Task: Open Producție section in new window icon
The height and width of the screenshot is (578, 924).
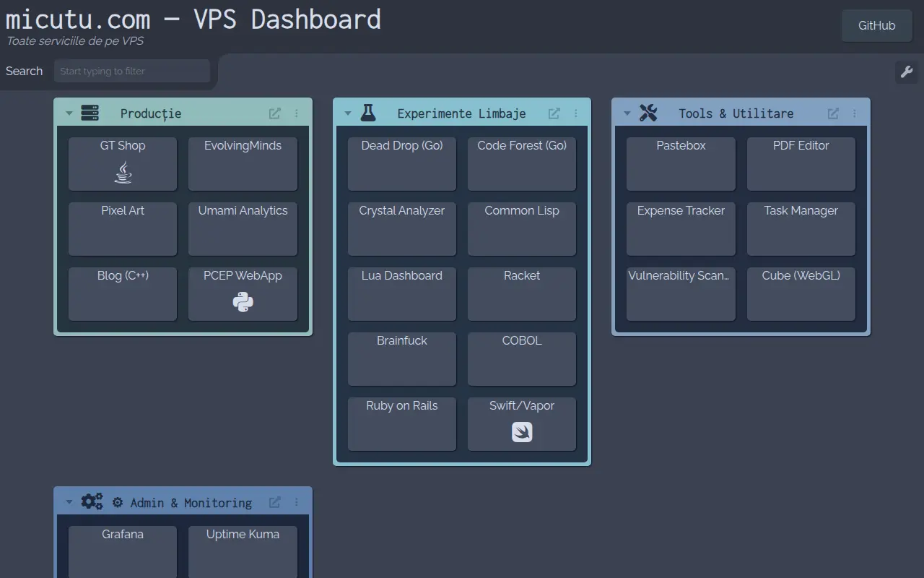Action: pyautogui.click(x=275, y=113)
